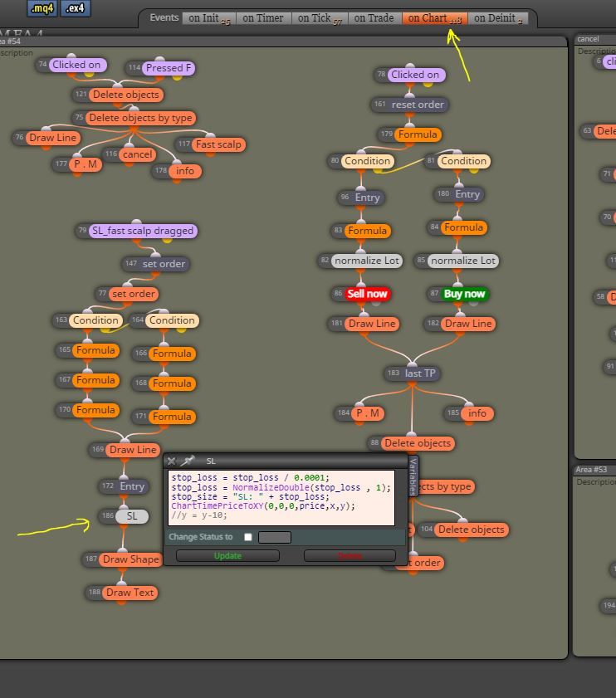Image resolution: width=616 pixels, height=698 pixels.
Task: Click the red Delete button in dialog
Action: 350,555
